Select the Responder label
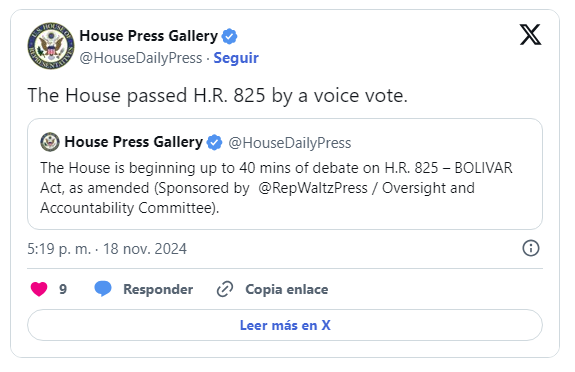Screen dimensions: 575x372 pos(158,289)
